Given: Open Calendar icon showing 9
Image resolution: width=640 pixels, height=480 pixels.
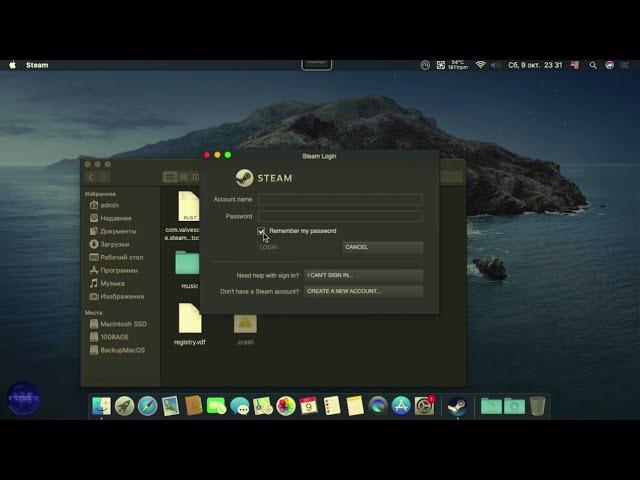Looking at the screenshot, I should click(309, 406).
